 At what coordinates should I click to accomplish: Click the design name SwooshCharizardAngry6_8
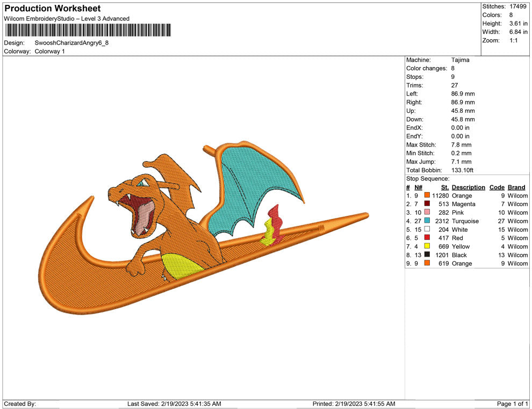coord(71,43)
